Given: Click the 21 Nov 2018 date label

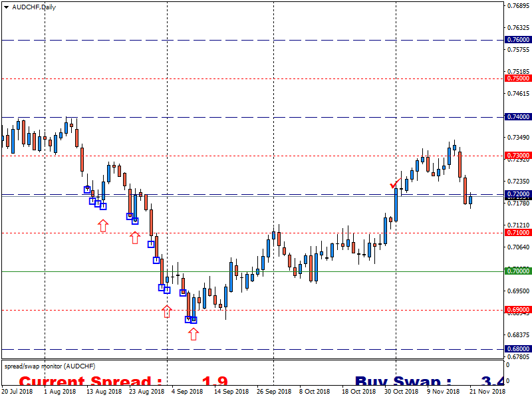Looking at the screenshot, I should tap(487, 392).
